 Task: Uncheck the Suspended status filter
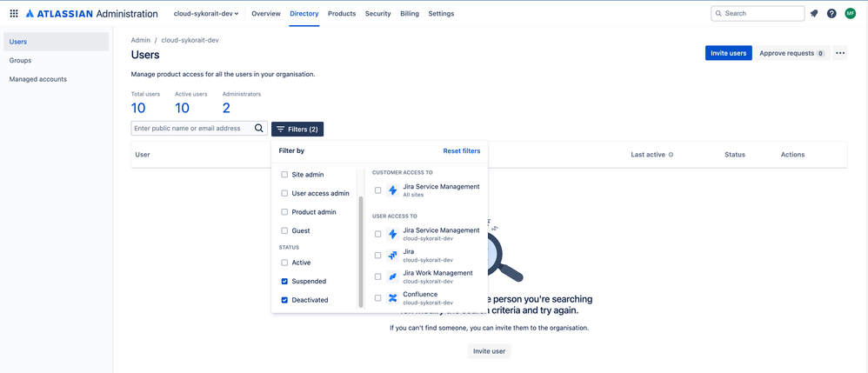[x=284, y=281]
